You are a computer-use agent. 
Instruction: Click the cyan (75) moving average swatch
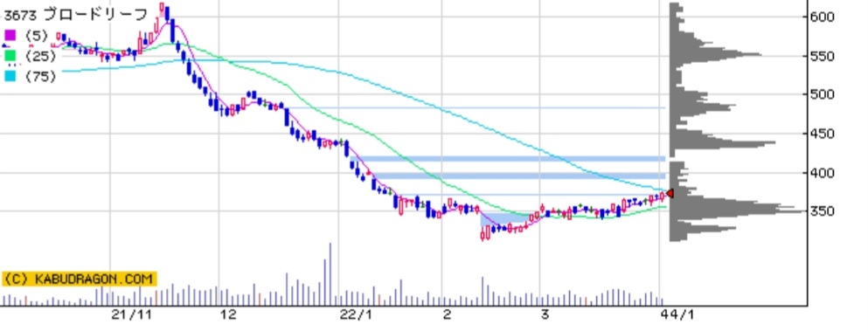coord(10,76)
